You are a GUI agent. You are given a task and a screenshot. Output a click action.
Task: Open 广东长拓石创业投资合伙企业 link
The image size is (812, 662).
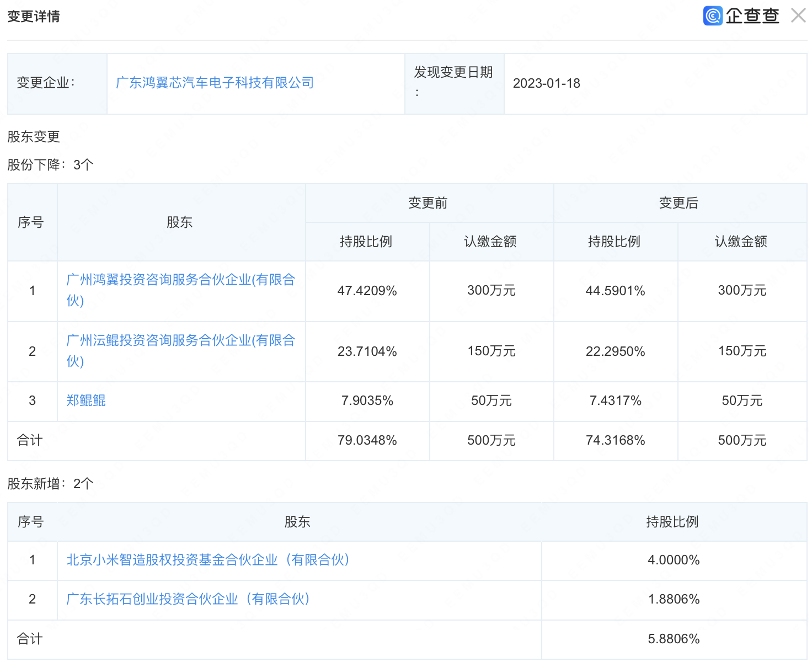point(188,599)
